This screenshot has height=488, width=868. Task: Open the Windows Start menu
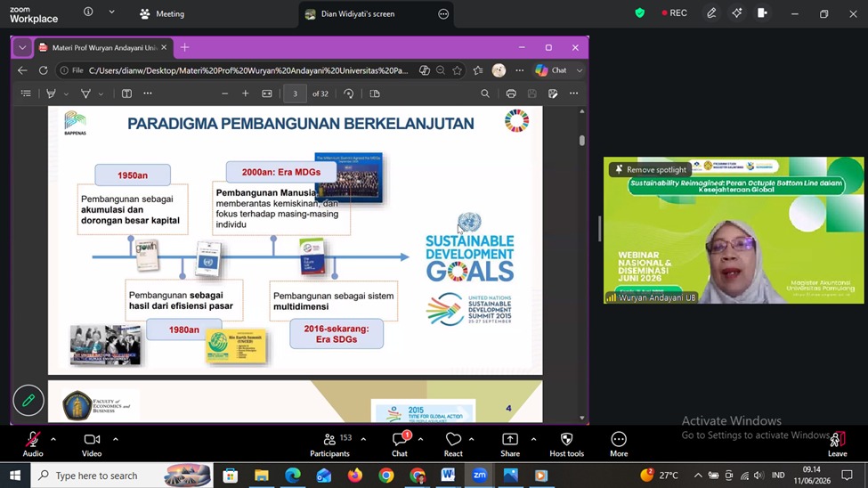tap(15, 476)
